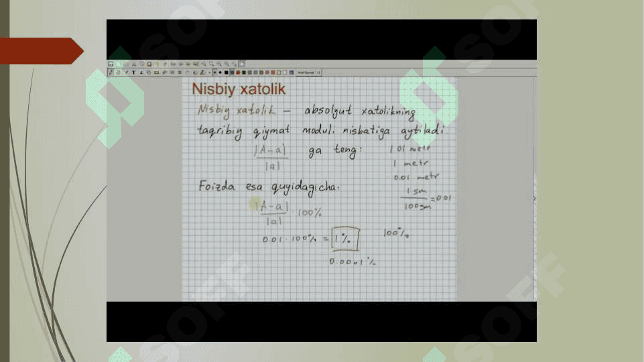Click the red-marked icon in top toolbar row
Screen dimensions: 644x362
click(x=149, y=64)
